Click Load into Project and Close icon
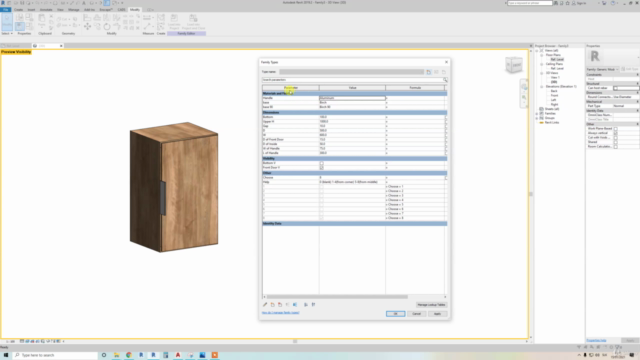This screenshot has height=360, width=640. (193, 21)
